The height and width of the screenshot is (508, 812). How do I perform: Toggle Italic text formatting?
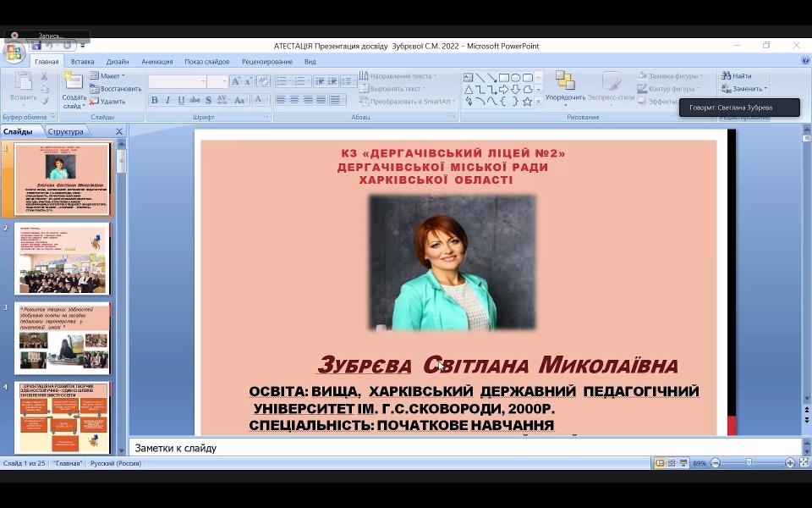click(x=167, y=100)
